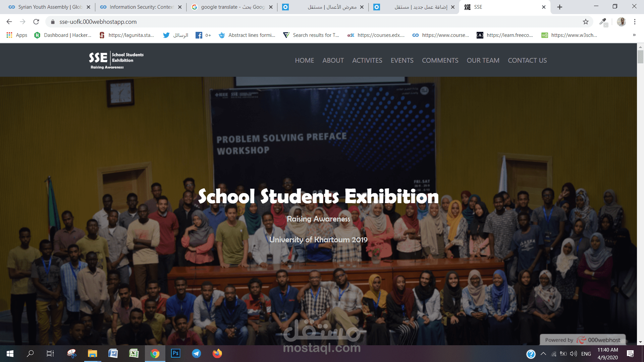This screenshot has width=644, height=362.
Task: Bookmark this page with the star icon
Action: tap(586, 22)
